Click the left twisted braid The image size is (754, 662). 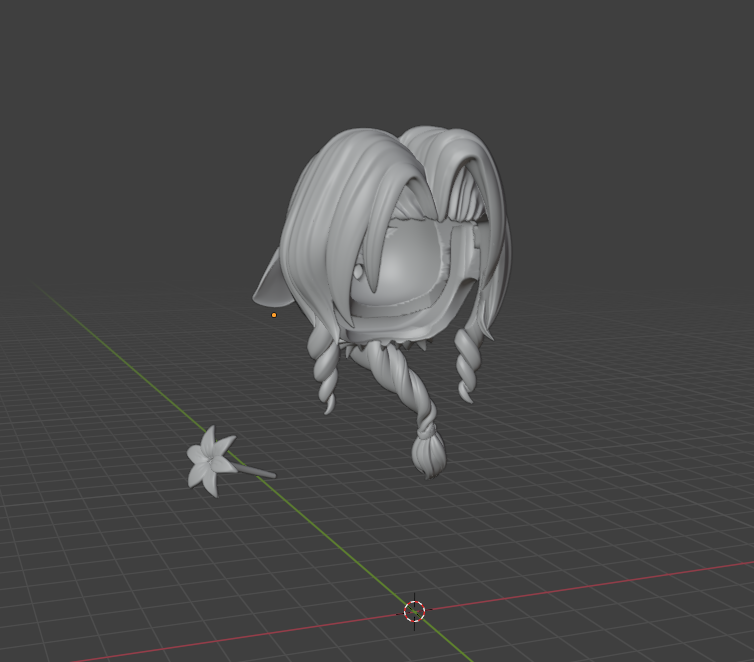pyautogui.click(x=325, y=370)
